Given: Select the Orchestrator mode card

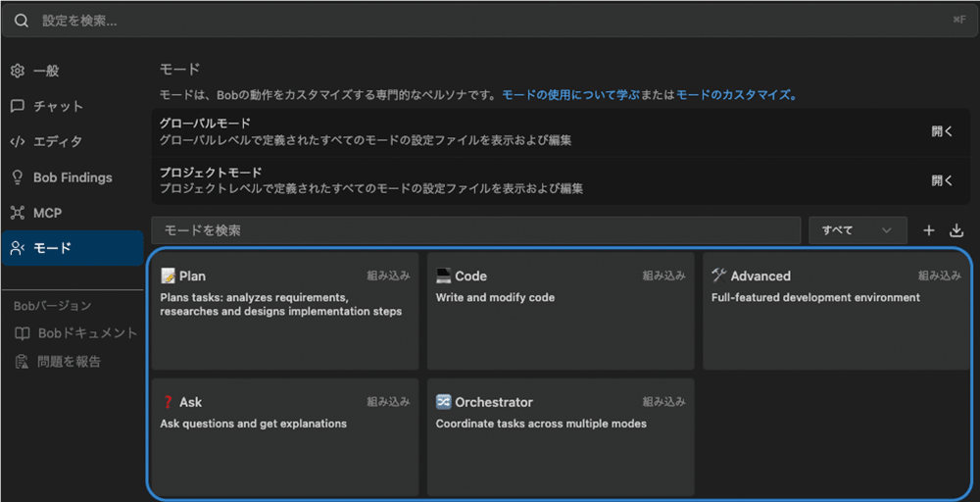Looking at the screenshot, I should point(561,437).
